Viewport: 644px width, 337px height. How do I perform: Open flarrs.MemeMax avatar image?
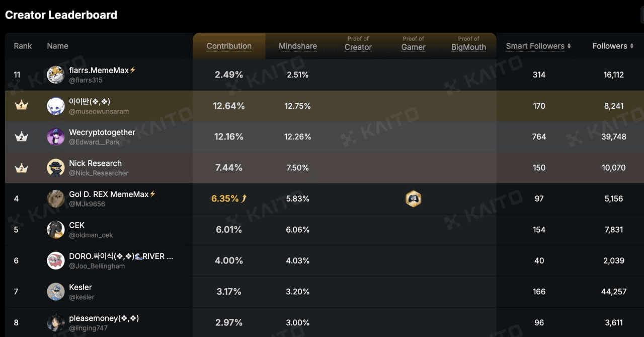tap(55, 75)
